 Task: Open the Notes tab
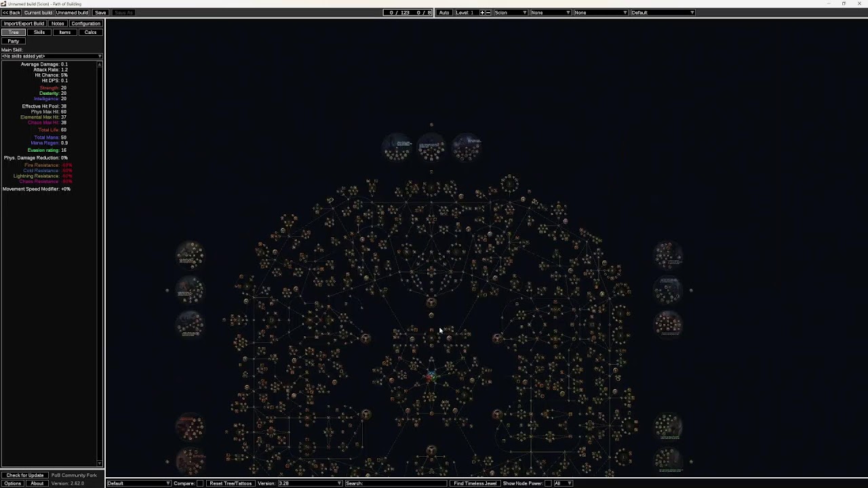coord(58,24)
